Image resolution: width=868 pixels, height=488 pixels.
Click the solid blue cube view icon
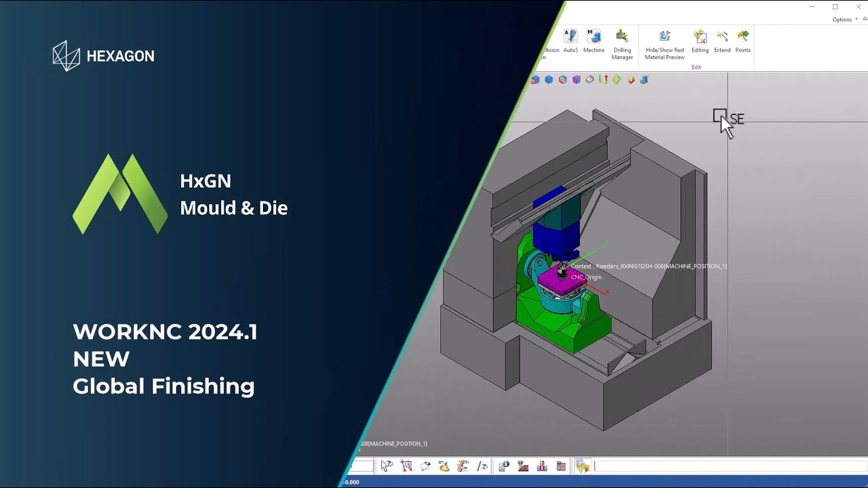549,80
